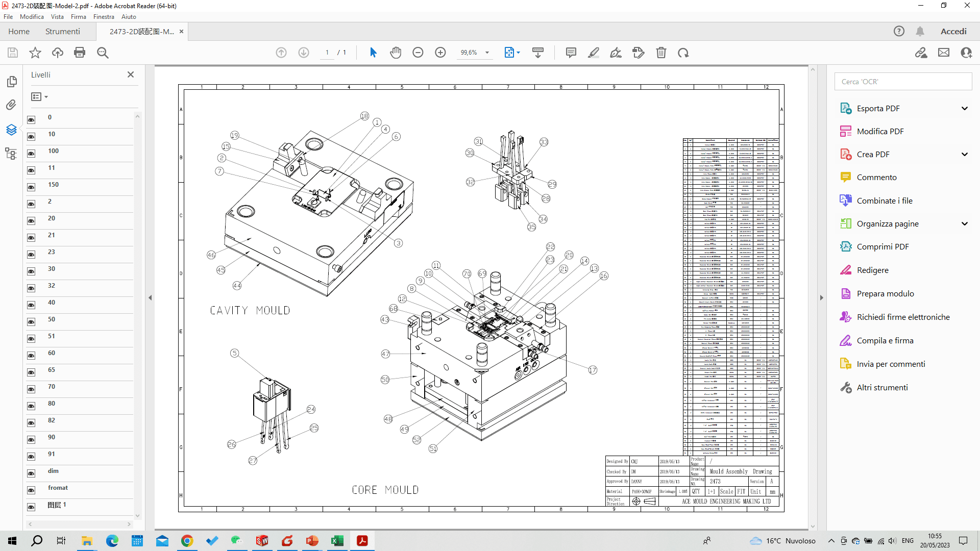Click the Cerca 'OCR' search field

point(902,82)
